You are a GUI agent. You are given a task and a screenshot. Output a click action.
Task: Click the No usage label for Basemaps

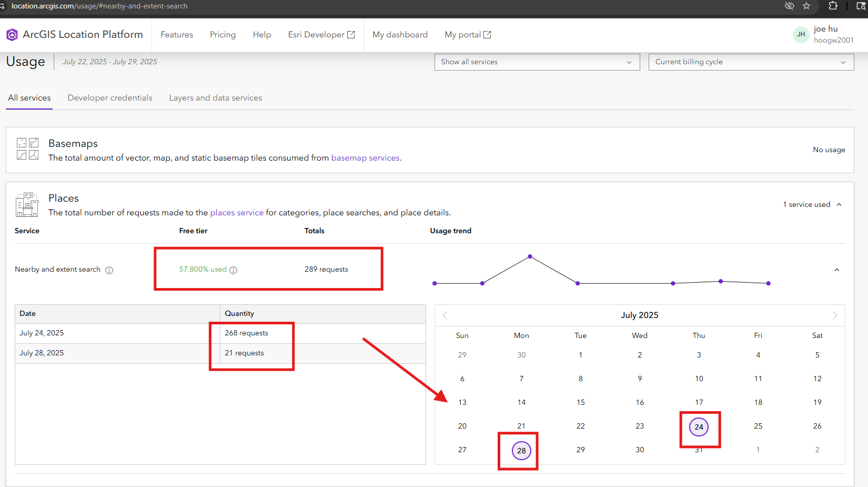click(829, 150)
